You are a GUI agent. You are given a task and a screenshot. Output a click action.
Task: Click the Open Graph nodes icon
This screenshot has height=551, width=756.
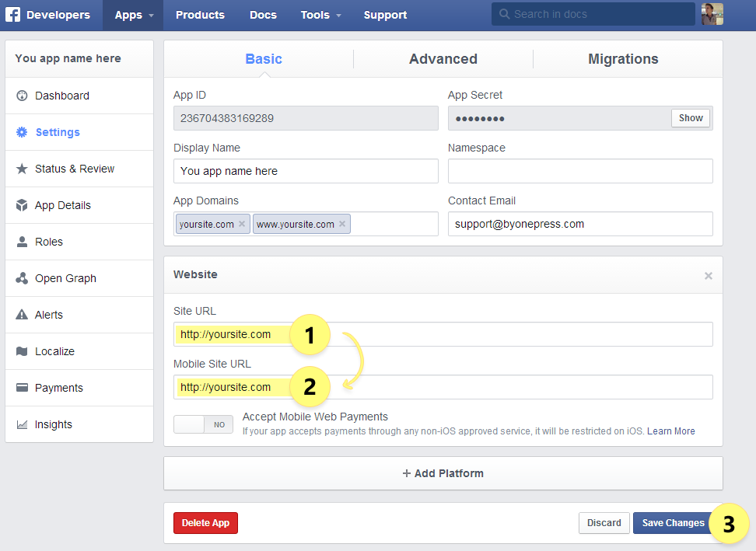pos(22,278)
